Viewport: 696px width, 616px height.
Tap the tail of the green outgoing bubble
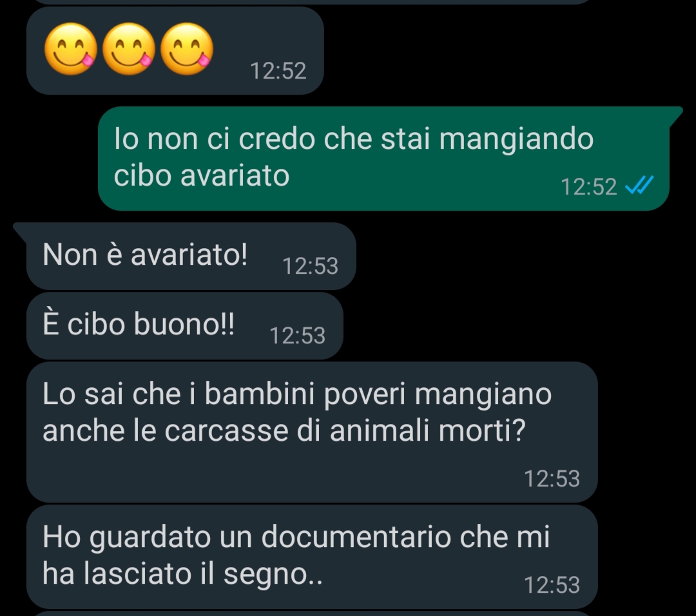pyautogui.click(x=675, y=115)
